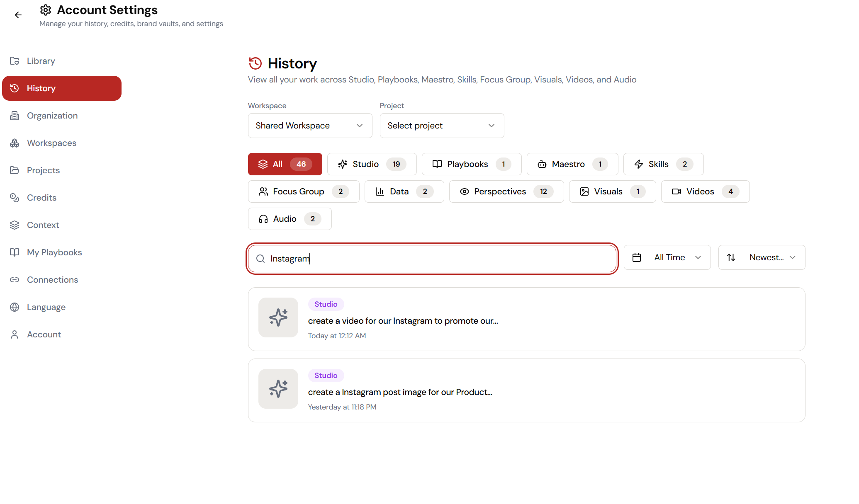The height and width of the screenshot is (504, 859).
Task: Click the search magnifier icon
Action: (260, 259)
